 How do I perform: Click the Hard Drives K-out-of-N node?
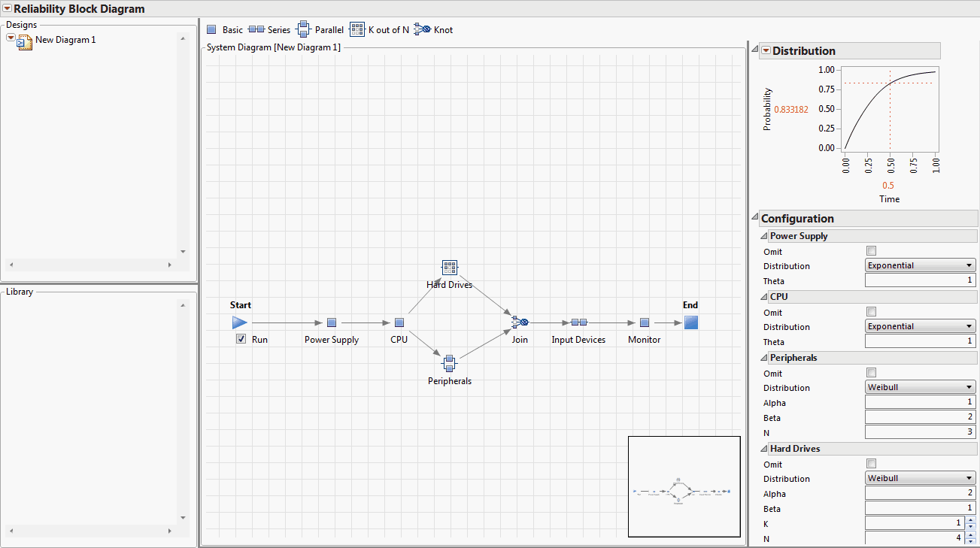(449, 267)
